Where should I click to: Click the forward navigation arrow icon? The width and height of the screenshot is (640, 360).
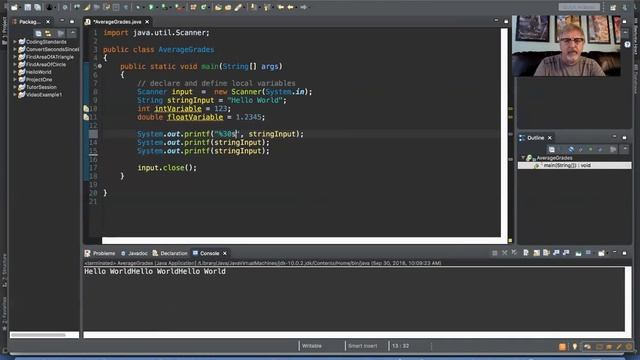coord(304,7)
